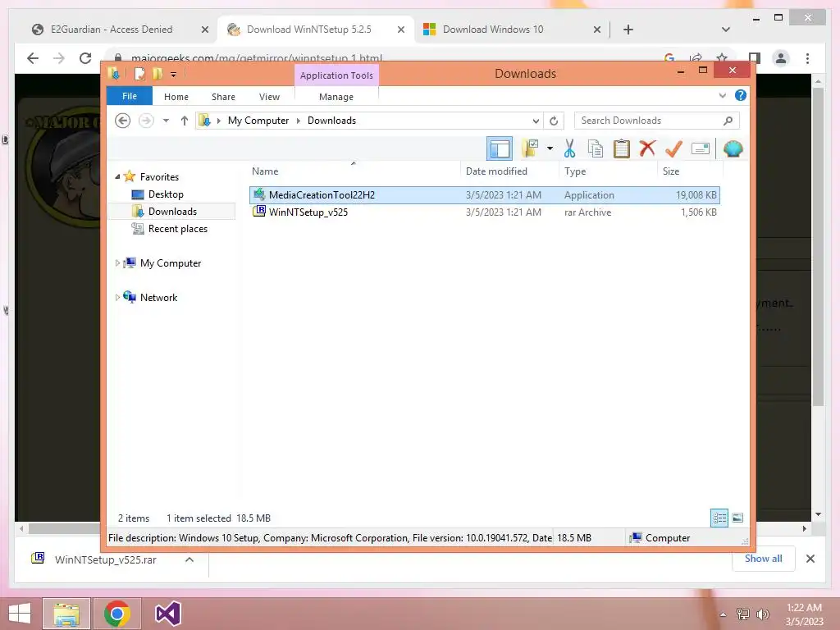Open WinNTSetup_v525.rar download item menu arrow
Image resolution: width=840 pixels, height=630 pixels.
coord(189,559)
